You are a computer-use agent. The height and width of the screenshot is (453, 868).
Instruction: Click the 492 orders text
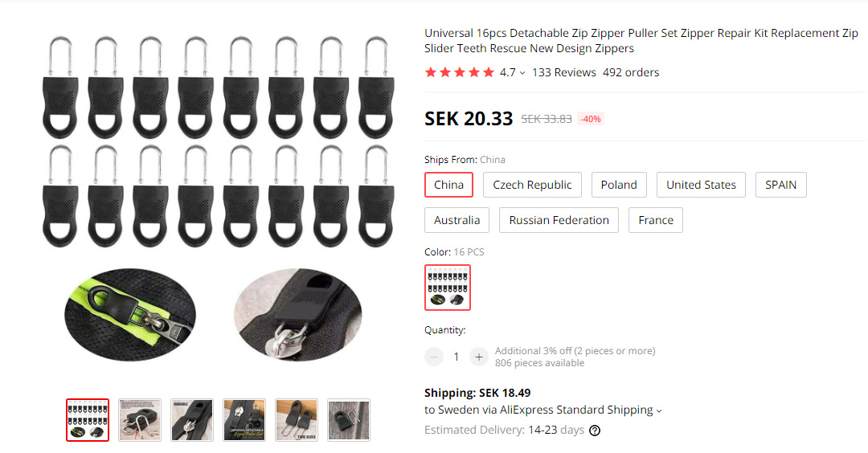coord(631,72)
